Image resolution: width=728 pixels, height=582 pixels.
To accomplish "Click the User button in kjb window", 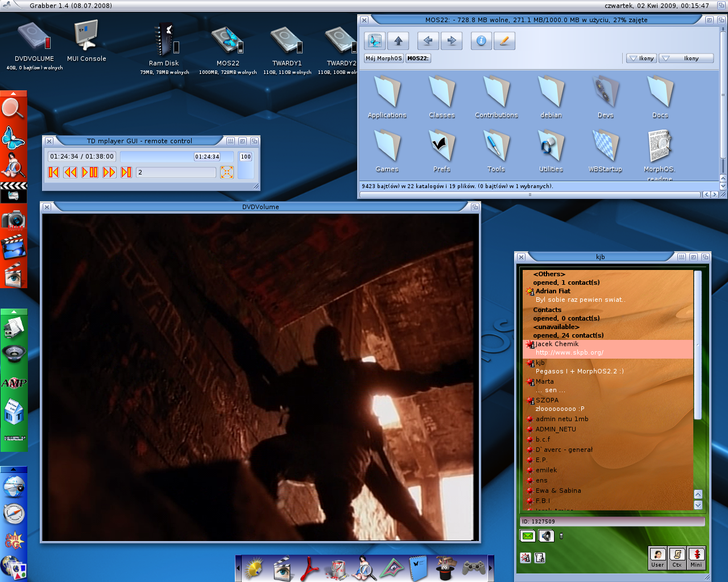I will click(x=657, y=558).
